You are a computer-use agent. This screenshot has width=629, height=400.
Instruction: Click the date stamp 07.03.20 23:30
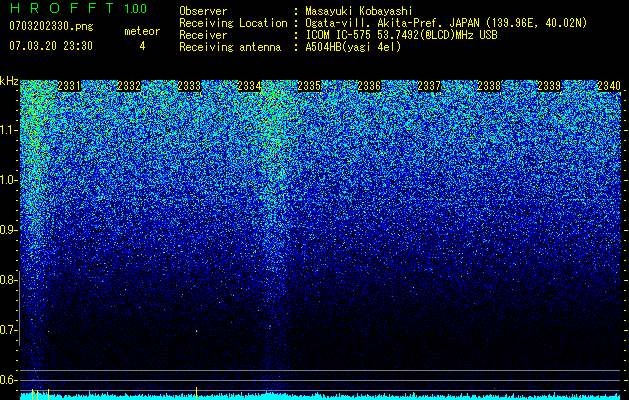51,46
